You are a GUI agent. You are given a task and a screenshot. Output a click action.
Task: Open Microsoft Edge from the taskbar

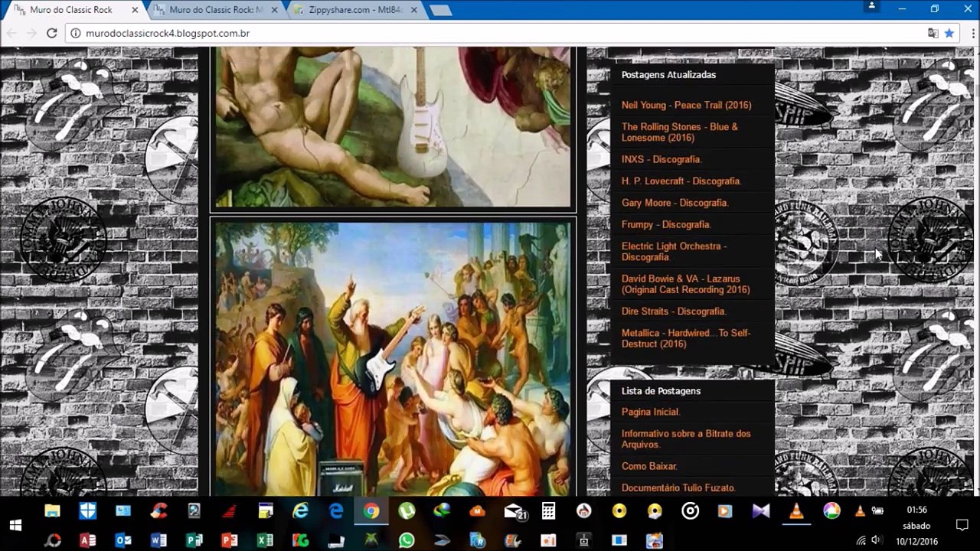(x=336, y=510)
